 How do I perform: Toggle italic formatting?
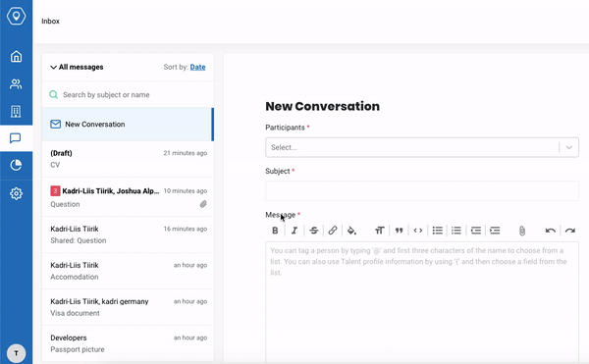pos(294,231)
